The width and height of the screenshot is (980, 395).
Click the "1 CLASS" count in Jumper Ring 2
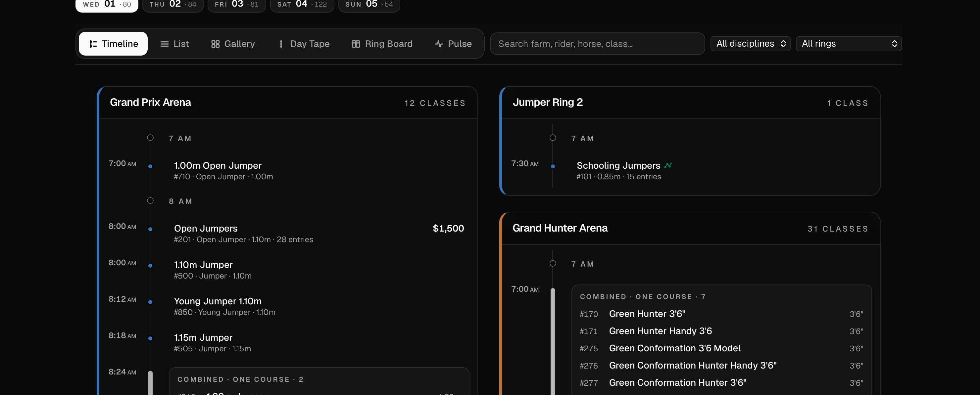[848, 103]
